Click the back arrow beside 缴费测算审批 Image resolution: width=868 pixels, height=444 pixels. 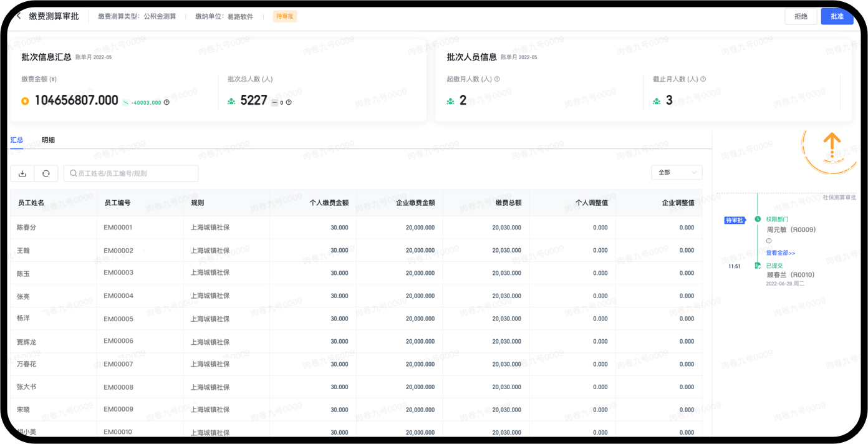point(19,16)
